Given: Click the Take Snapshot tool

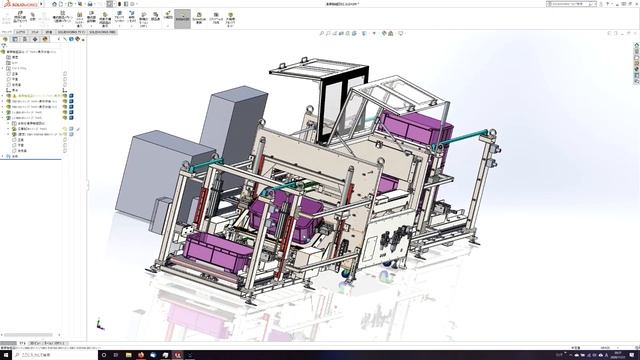Looking at the screenshot, I should (216, 19).
